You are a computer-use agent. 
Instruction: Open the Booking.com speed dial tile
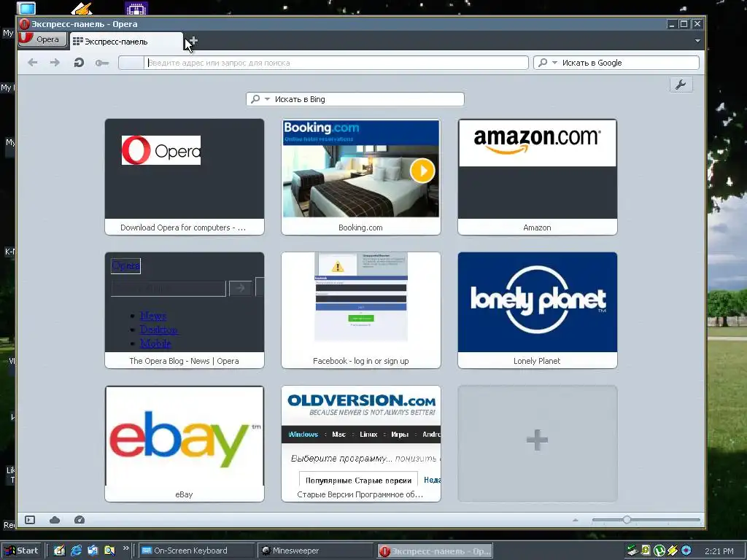(360, 176)
